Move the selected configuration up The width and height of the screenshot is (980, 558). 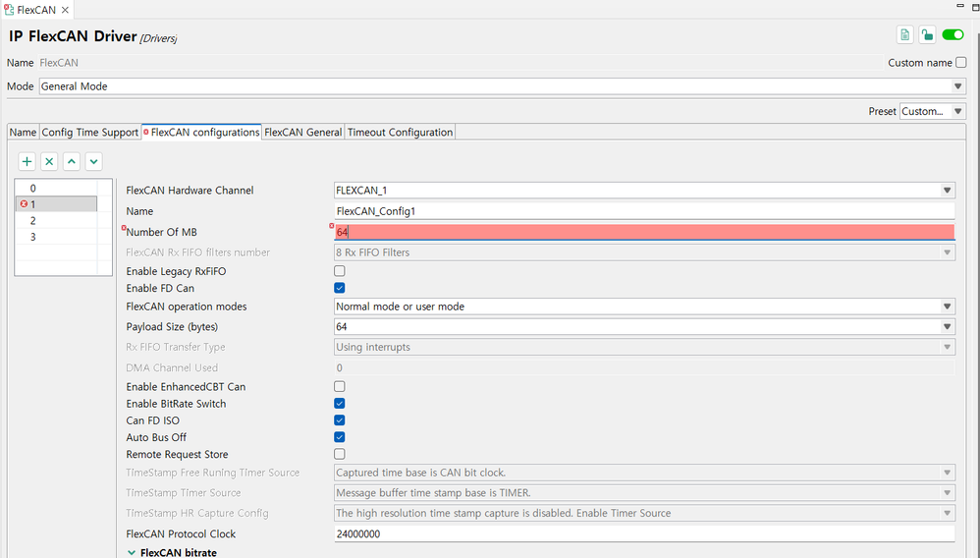(x=72, y=161)
